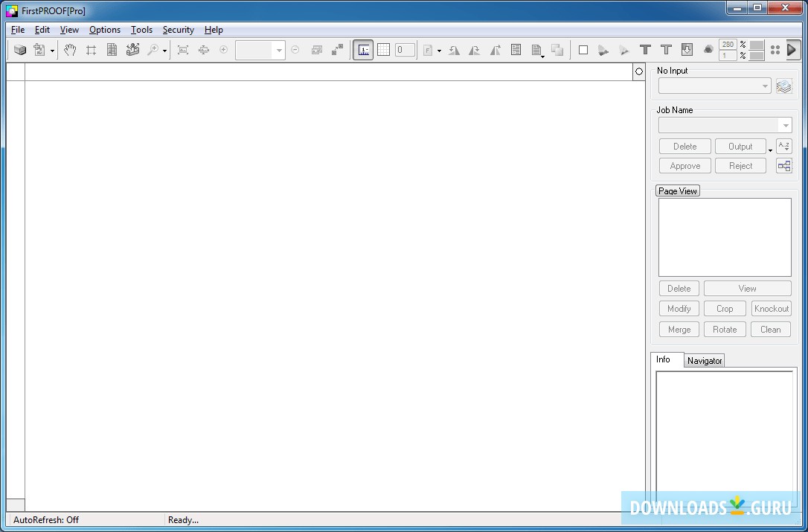Open the document page icon with dropdown

(537, 51)
